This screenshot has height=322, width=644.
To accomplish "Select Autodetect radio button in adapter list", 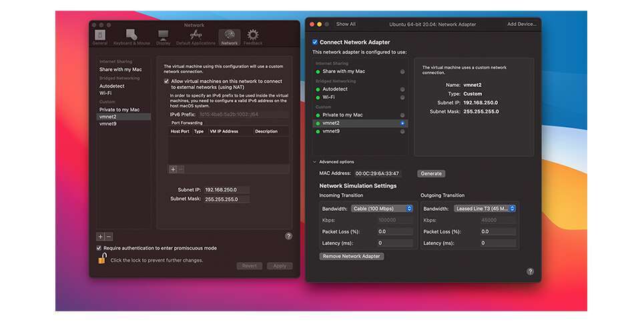I will (402, 89).
